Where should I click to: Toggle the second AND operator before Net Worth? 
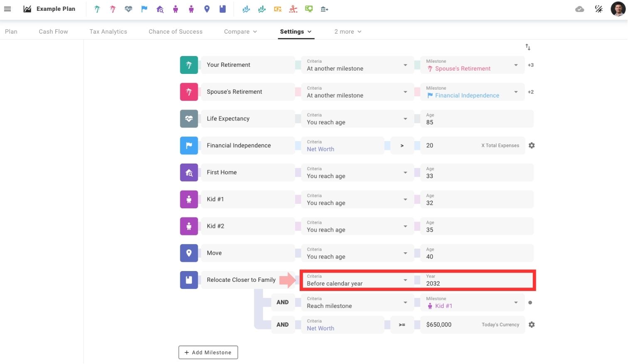tap(283, 325)
